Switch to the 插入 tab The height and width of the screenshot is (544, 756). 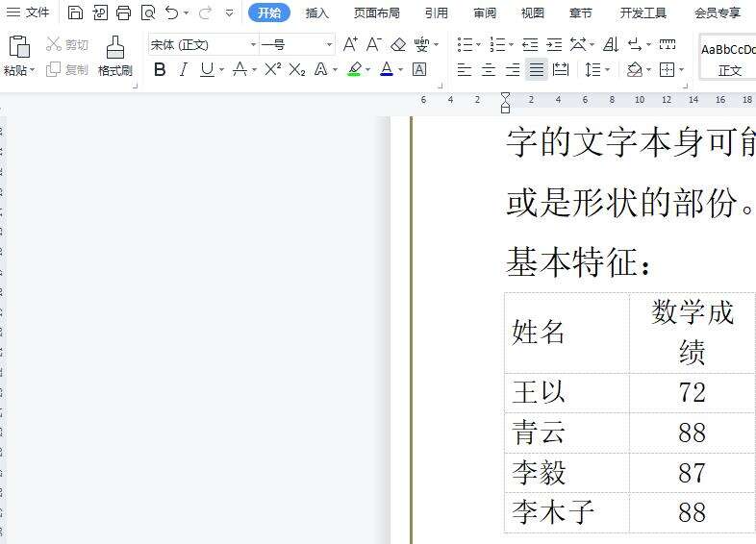click(316, 13)
